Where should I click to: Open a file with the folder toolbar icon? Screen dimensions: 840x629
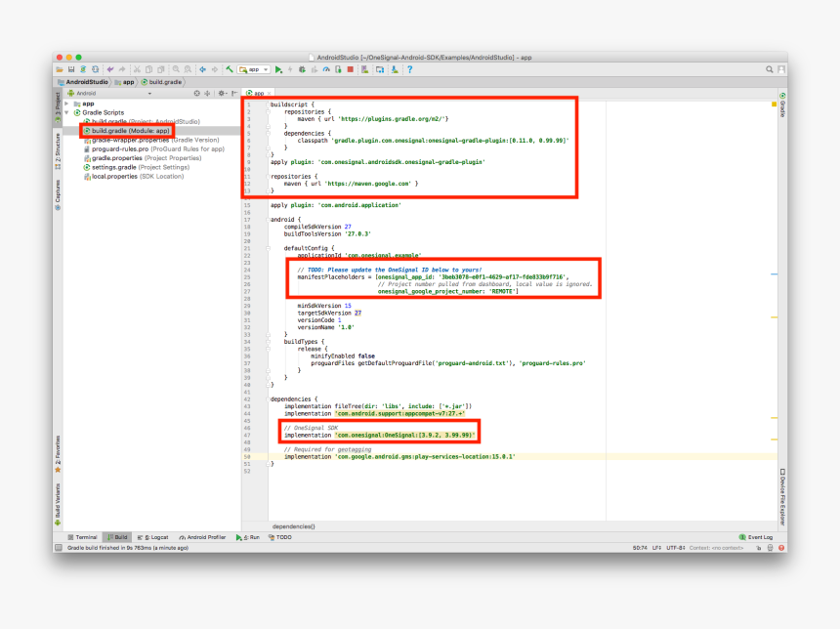(x=60, y=69)
